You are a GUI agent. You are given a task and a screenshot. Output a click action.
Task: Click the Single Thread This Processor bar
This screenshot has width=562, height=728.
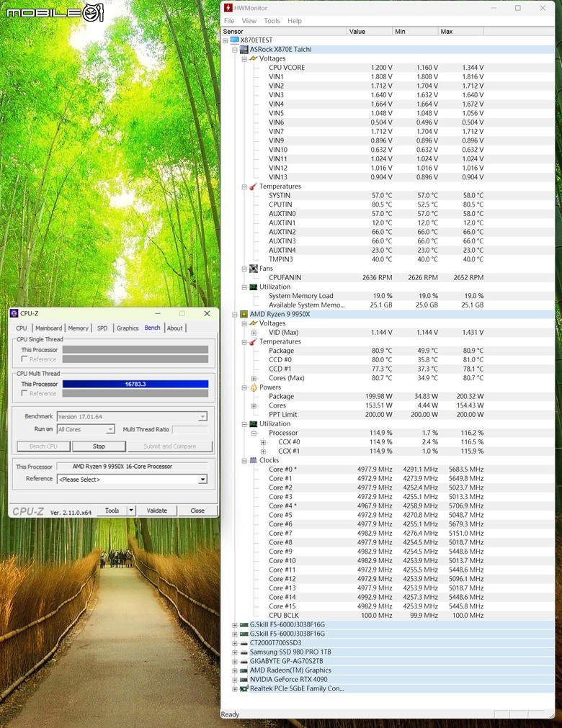pyautogui.click(x=135, y=350)
